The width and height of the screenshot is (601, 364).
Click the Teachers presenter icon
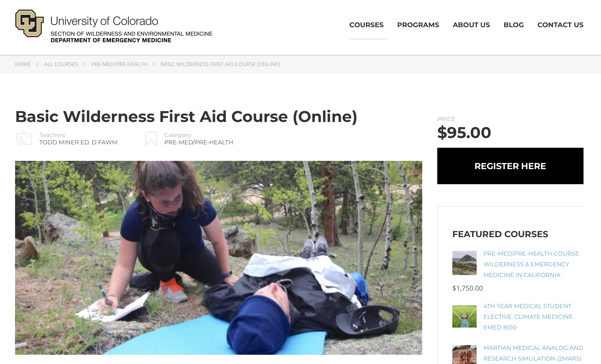24,139
